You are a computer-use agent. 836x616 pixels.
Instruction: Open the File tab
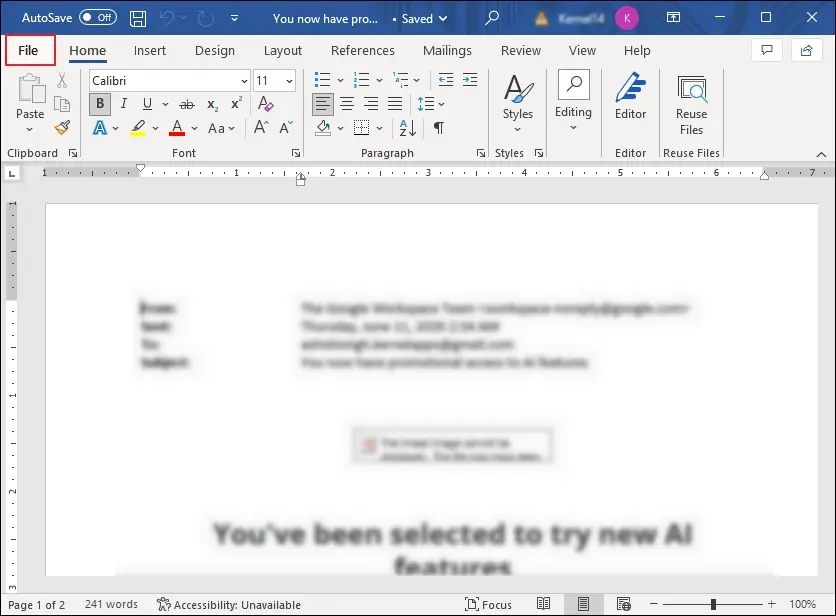(x=28, y=51)
